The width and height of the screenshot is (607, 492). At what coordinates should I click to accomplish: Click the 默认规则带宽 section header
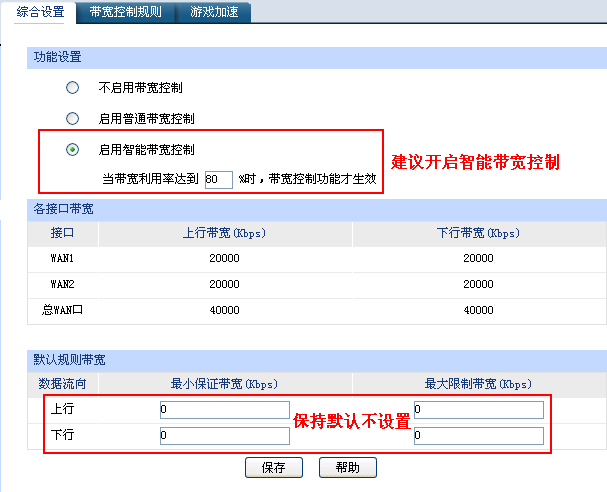coord(70,359)
